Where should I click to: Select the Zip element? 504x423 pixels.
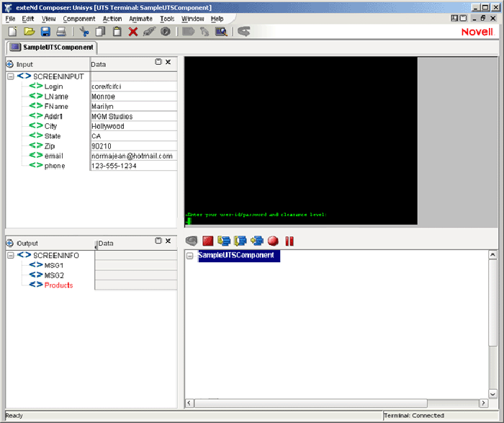(x=50, y=146)
